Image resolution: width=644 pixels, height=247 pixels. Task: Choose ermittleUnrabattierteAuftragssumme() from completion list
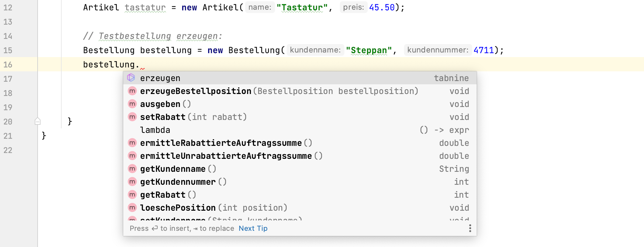pyautogui.click(x=226, y=156)
